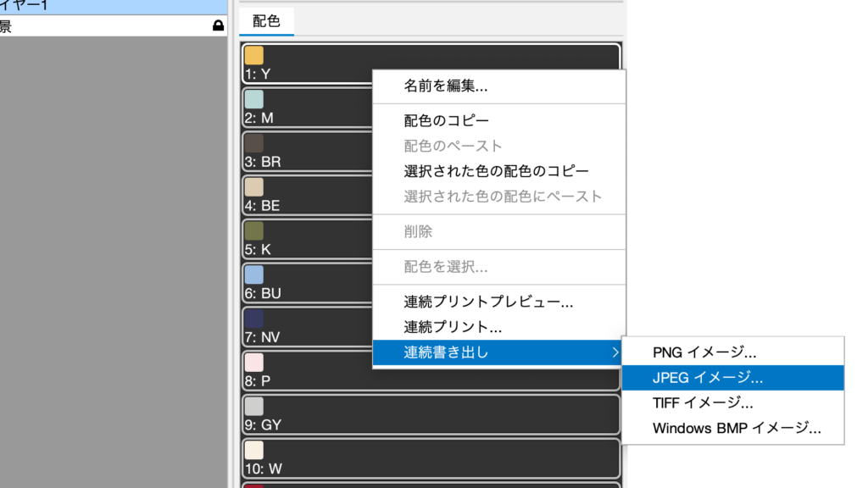The height and width of the screenshot is (488, 868).
Task: Open 連続プリントプレビュー... from the menu
Action: (x=488, y=302)
